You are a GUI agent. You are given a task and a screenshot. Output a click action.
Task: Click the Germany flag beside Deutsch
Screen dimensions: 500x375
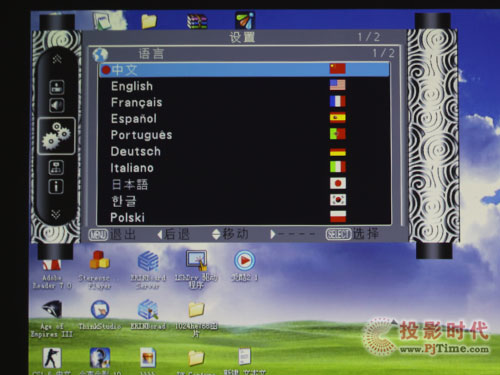tap(338, 152)
